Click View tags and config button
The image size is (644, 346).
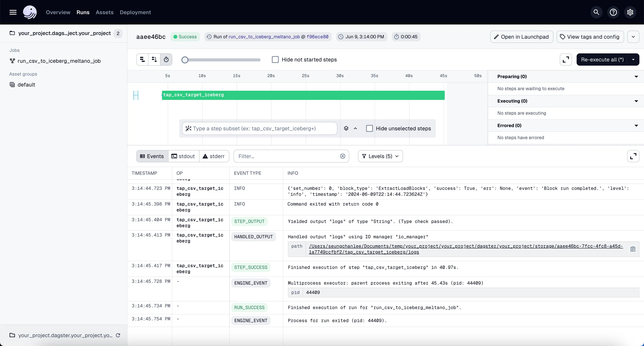[x=590, y=37]
